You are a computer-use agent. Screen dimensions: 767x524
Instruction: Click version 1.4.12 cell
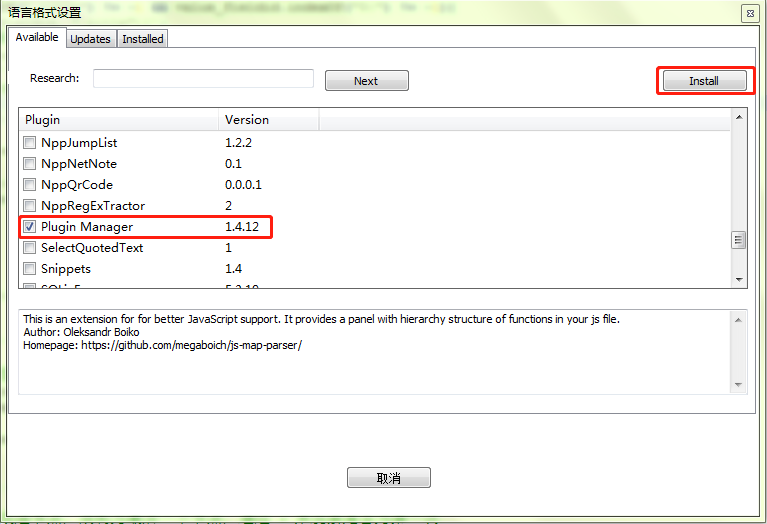click(x=242, y=227)
